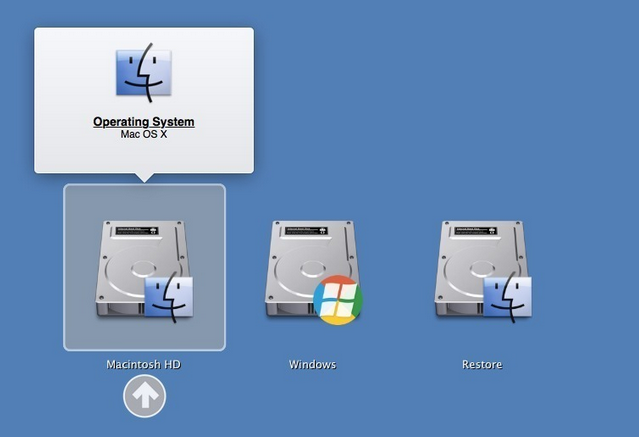
Task: Click the 'Restore' drive label
Action: click(482, 364)
